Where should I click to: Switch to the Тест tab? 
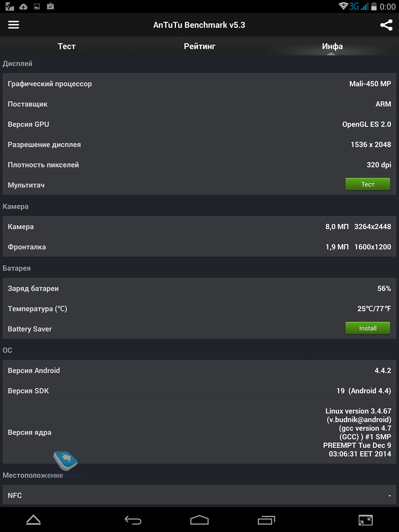[x=66, y=46]
